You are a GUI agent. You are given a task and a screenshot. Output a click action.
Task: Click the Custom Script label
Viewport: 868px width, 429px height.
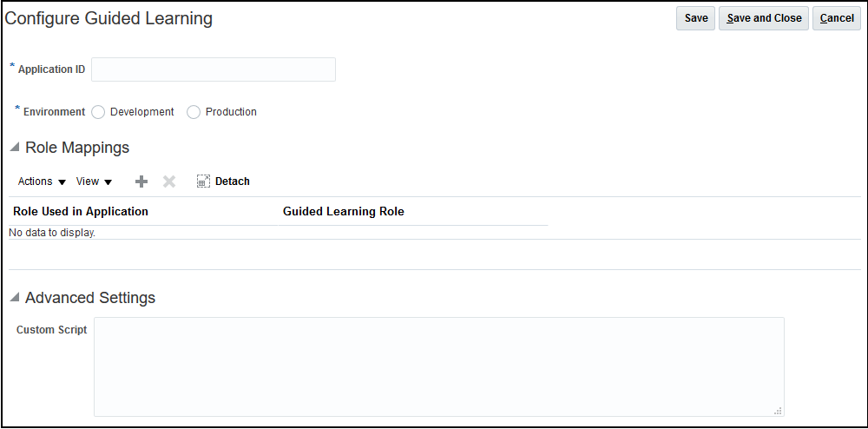click(51, 330)
